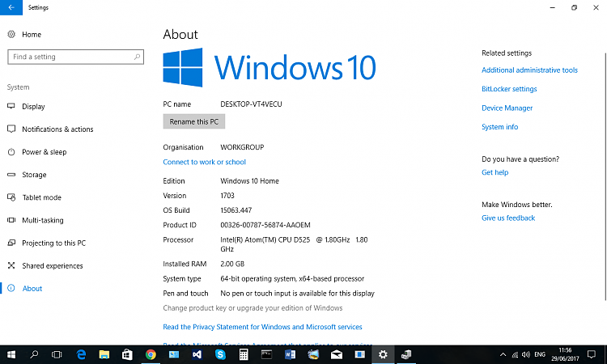Screen dimensions: 607x364
Task: Open Notifications & actions settings
Action: tap(50, 129)
